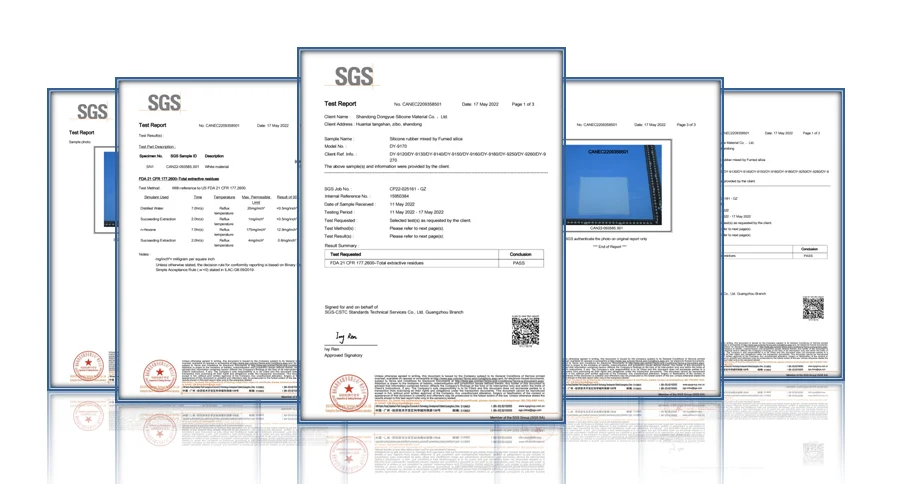Click 'The above sample(s) and information' statement
The image size is (901, 484).
[x=387, y=166]
